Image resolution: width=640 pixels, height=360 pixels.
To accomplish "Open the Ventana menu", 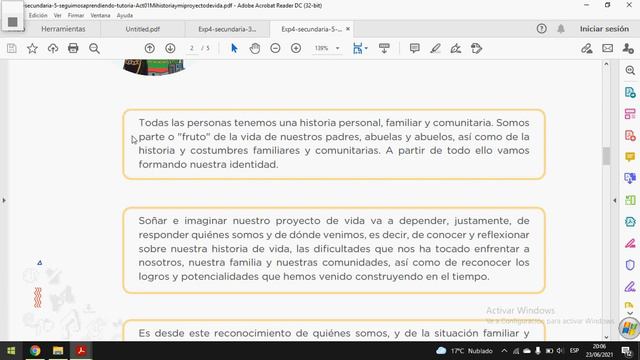I will tap(100, 16).
